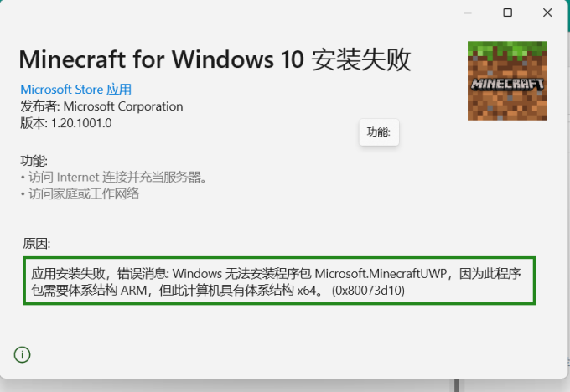Minimize the installer window
The image size is (570, 392).
pos(468,13)
